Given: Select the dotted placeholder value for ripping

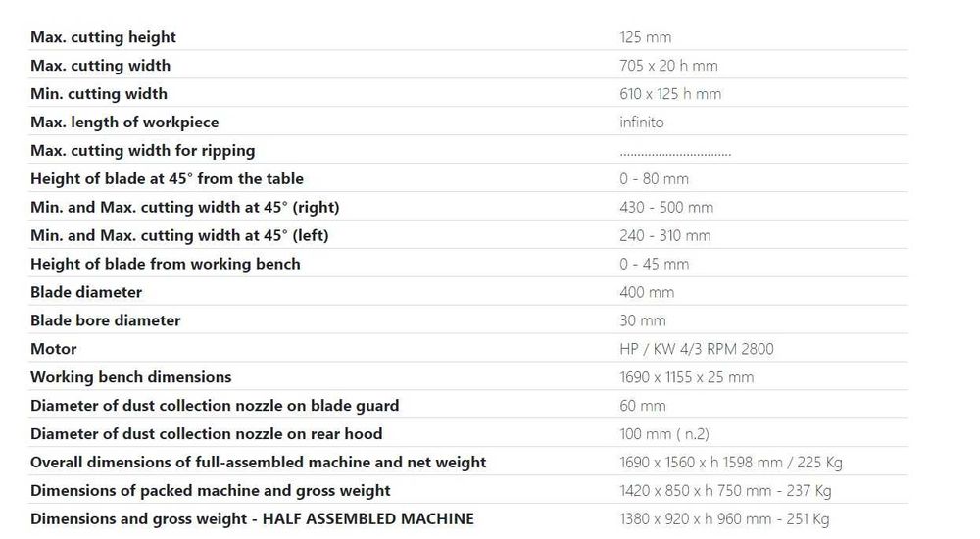Looking at the screenshot, I should click(675, 152).
